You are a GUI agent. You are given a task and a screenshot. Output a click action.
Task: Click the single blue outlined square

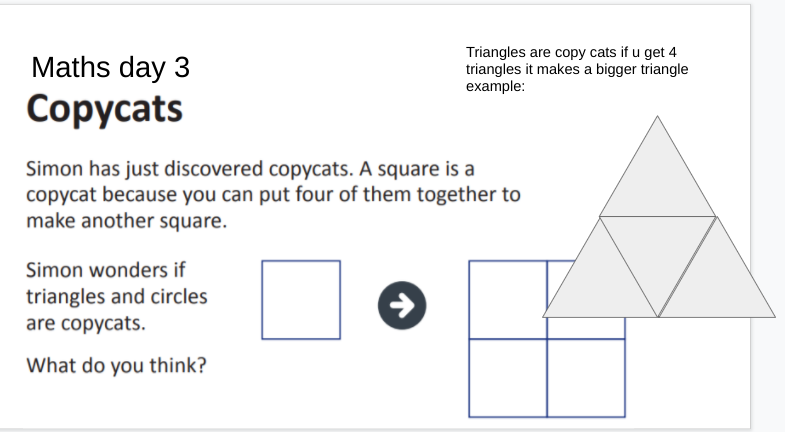tap(301, 300)
